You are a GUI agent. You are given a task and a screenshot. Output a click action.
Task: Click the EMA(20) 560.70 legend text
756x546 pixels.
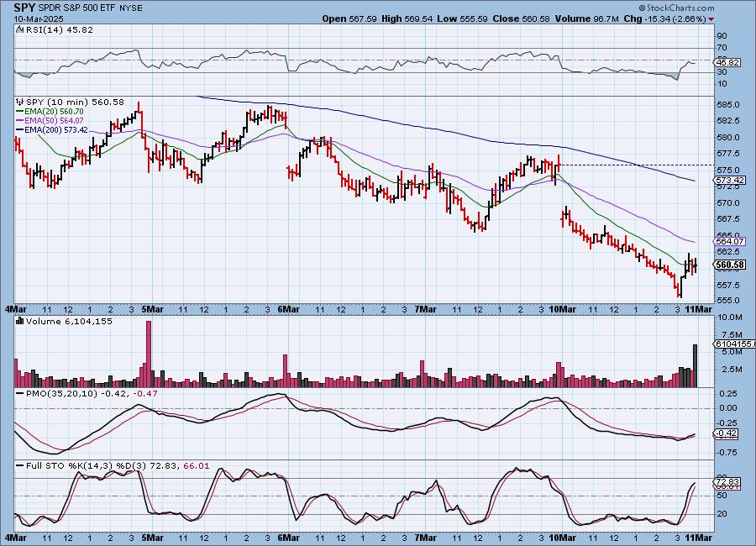click(54, 112)
